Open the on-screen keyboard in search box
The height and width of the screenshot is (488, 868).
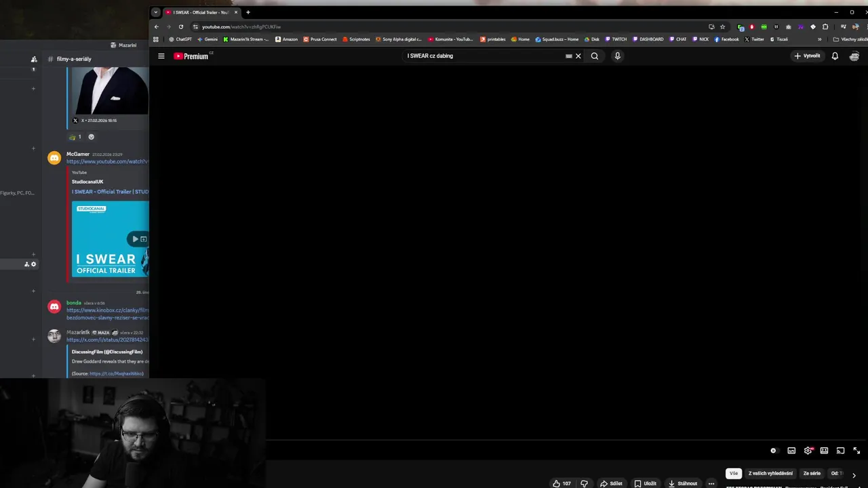[x=569, y=56]
